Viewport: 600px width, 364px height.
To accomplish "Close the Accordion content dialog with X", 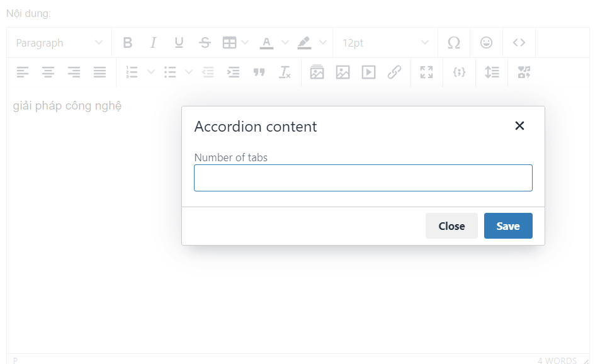I will pyautogui.click(x=519, y=126).
